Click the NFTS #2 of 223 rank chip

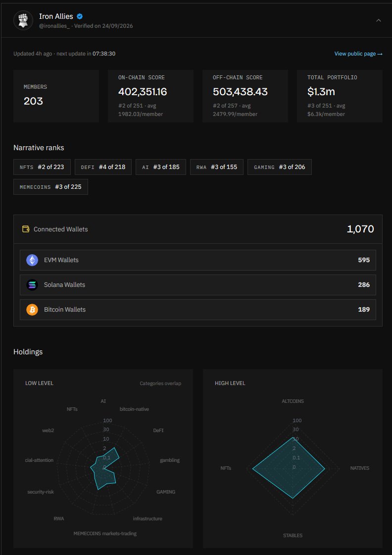42,167
